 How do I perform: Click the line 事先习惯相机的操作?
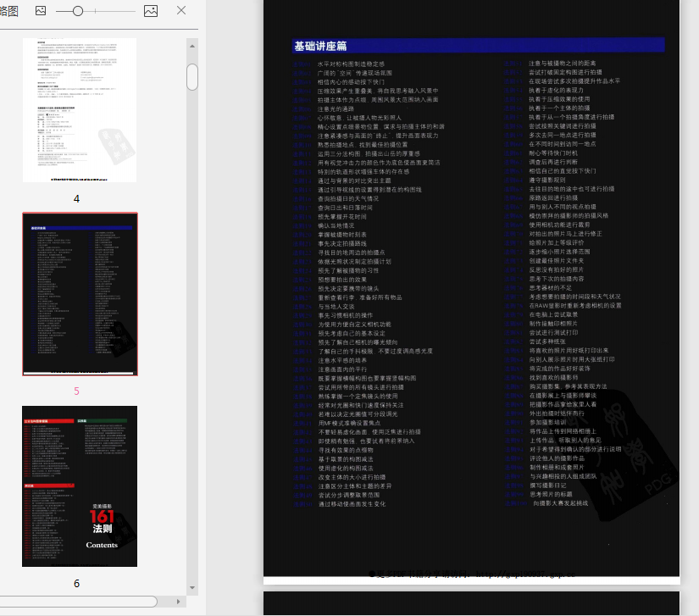tap(346, 315)
